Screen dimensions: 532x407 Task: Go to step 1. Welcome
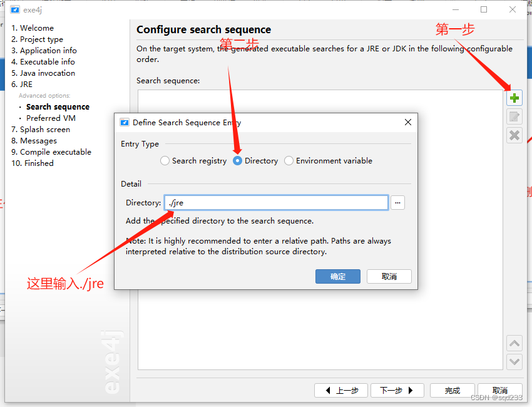(33, 28)
